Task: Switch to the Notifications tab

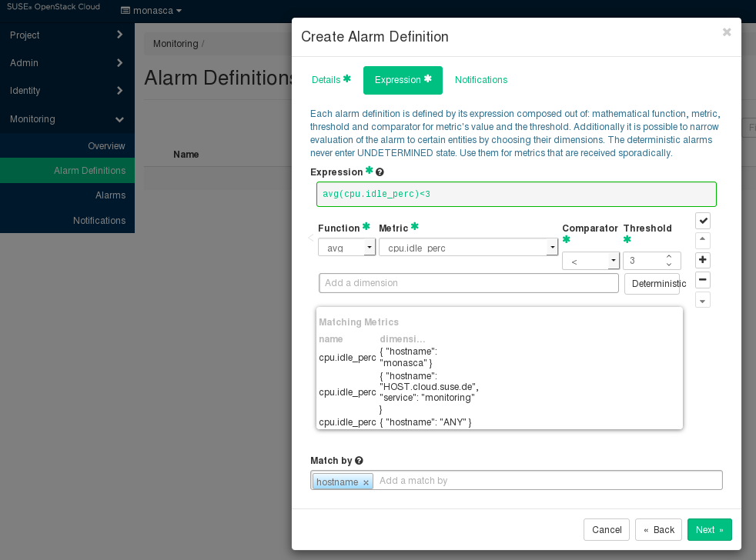Action: coord(481,80)
